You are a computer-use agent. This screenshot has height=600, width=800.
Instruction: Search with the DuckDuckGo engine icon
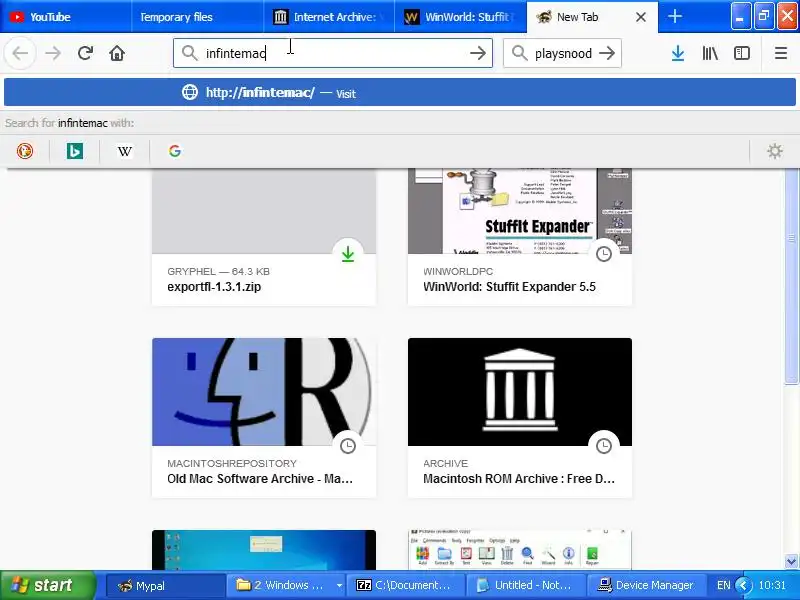24,151
